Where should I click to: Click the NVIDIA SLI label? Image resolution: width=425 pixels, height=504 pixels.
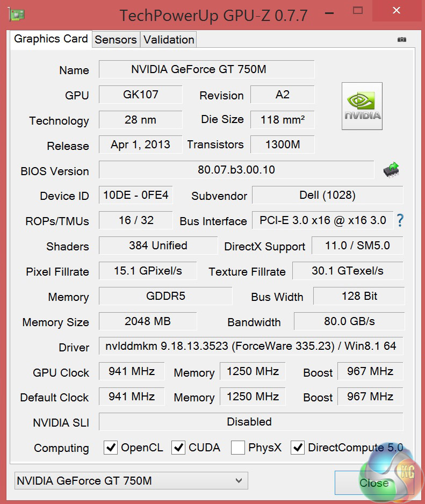click(61, 423)
